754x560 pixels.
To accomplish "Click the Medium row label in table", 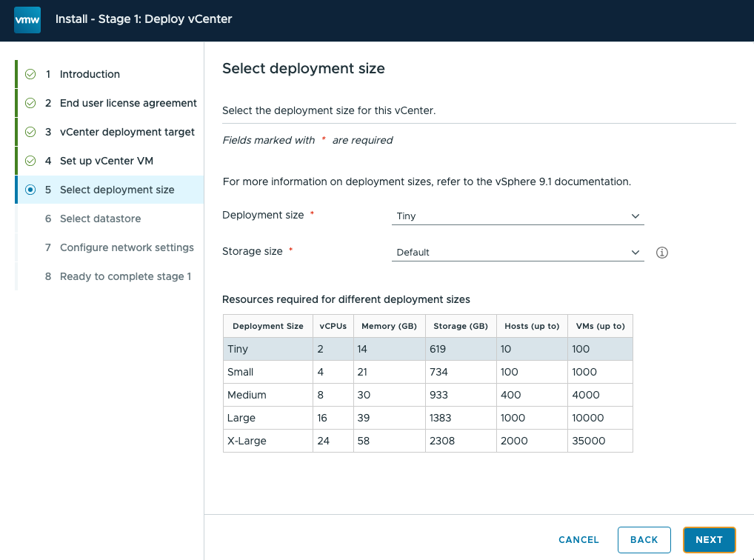I will (x=247, y=395).
